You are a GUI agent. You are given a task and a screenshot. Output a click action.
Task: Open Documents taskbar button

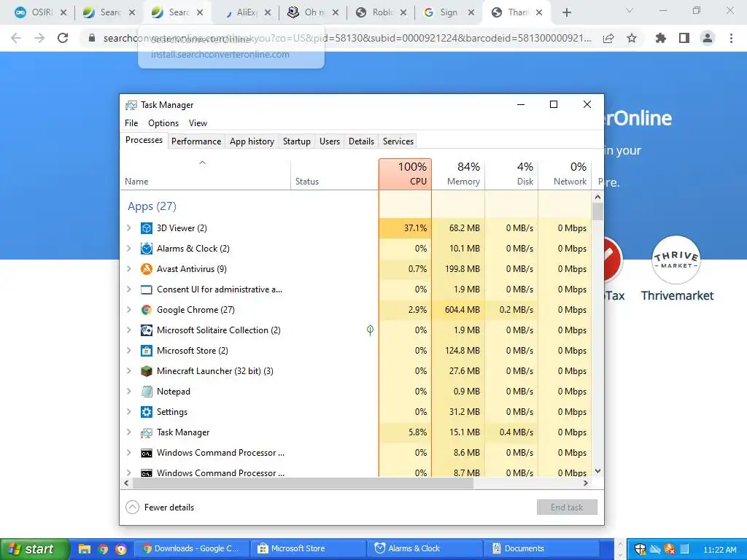542,548
